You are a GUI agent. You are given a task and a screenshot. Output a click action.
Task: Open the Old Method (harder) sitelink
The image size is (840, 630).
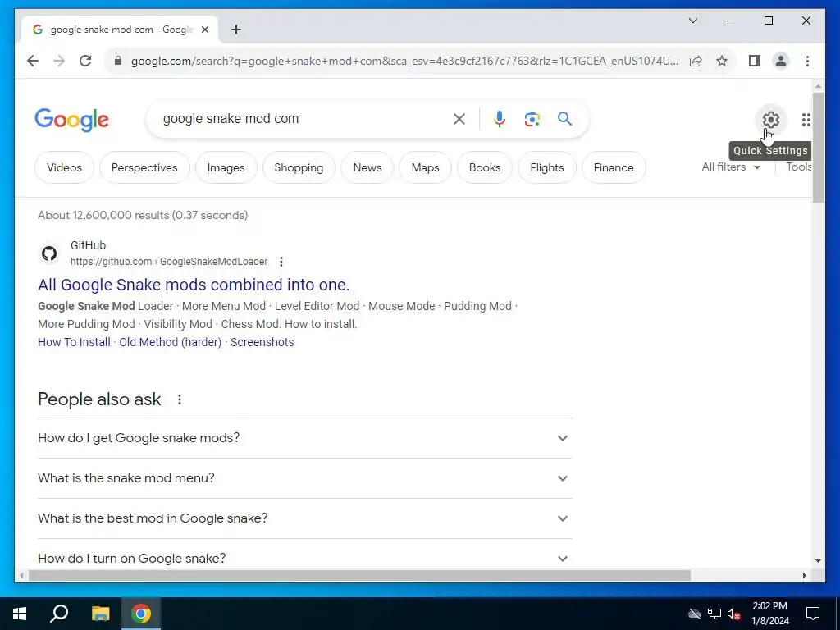[171, 342]
